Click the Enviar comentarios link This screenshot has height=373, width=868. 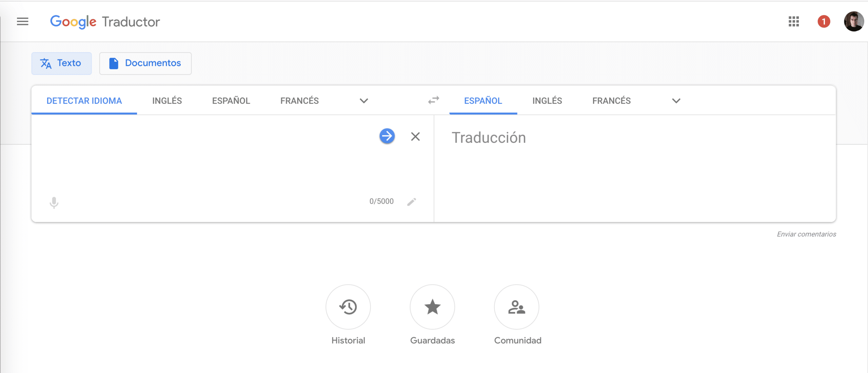tap(806, 234)
